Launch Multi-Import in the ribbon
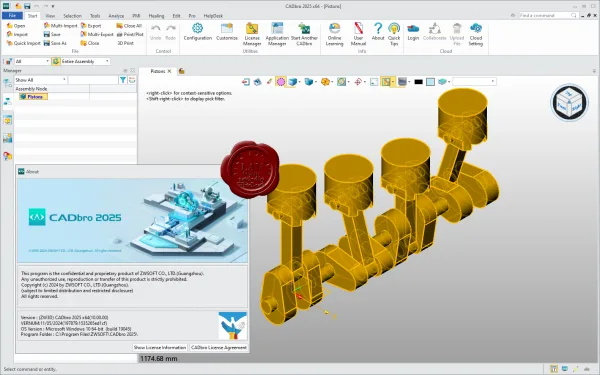600x375 pixels. coord(60,26)
